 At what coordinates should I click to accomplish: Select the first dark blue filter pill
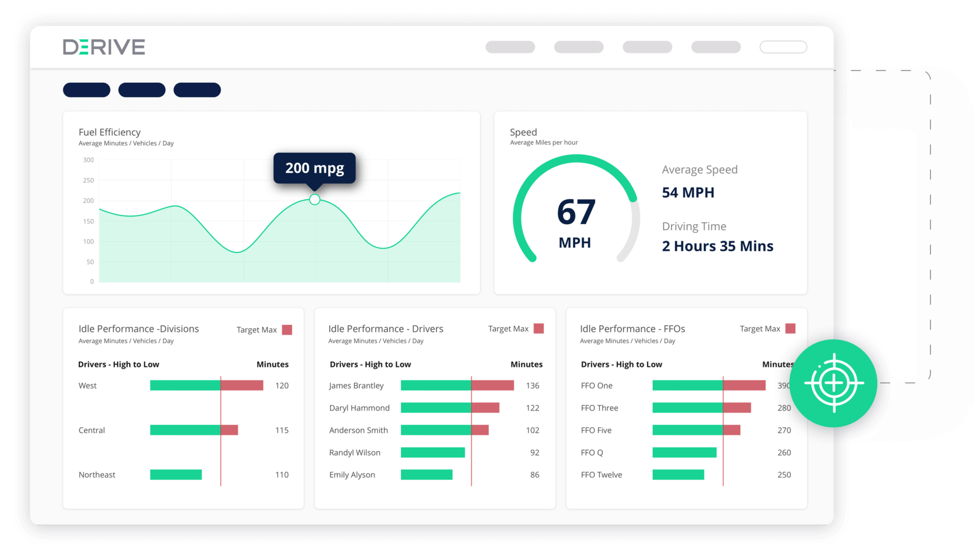pyautogui.click(x=87, y=90)
